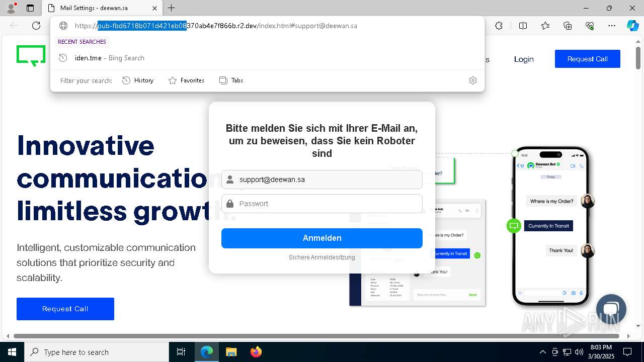Click the Passwort input field
This screenshot has width=644, height=362.
(322, 204)
